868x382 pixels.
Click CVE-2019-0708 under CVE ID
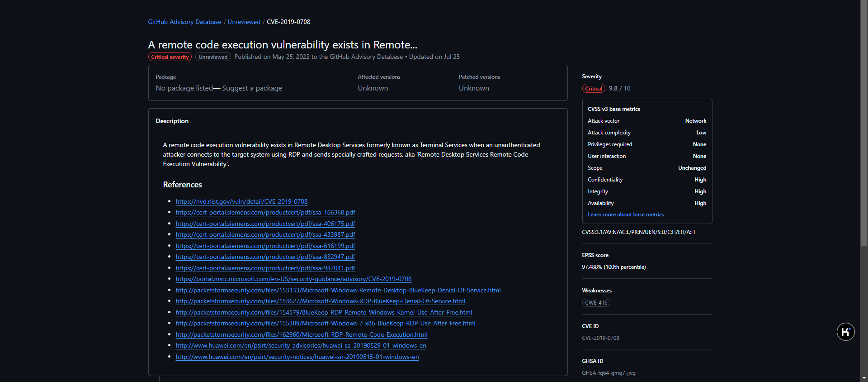(x=600, y=338)
